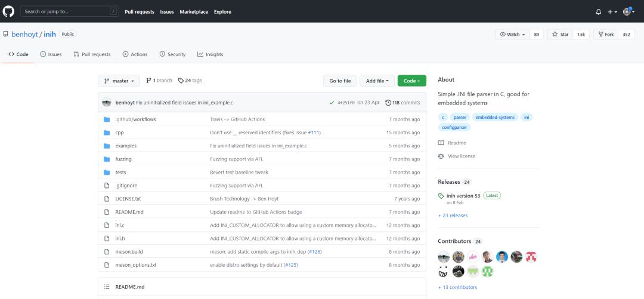644x299 pixels.
Task: Star the repository
Action: click(x=560, y=35)
